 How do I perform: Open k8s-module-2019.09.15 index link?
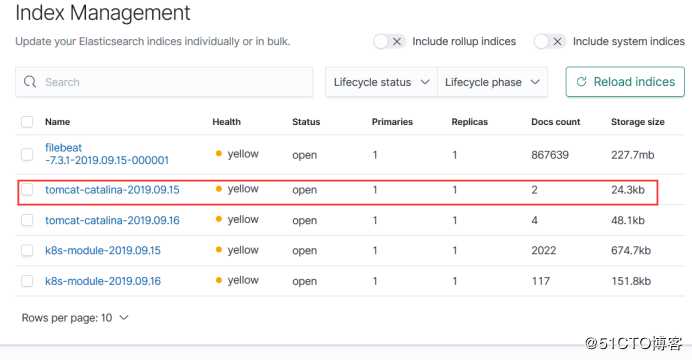[103, 251]
